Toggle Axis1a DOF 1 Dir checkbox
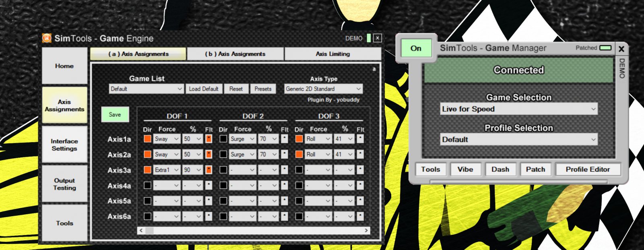 tap(148, 139)
